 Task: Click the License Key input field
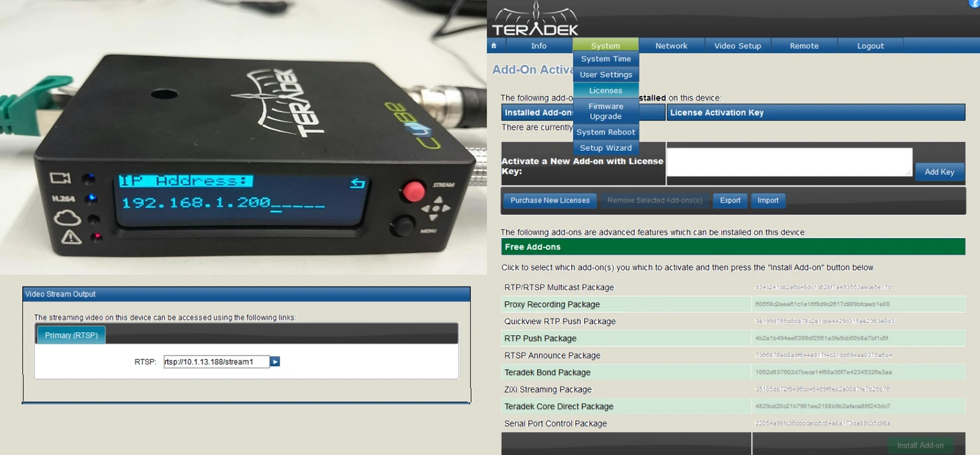pyautogui.click(x=789, y=162)
